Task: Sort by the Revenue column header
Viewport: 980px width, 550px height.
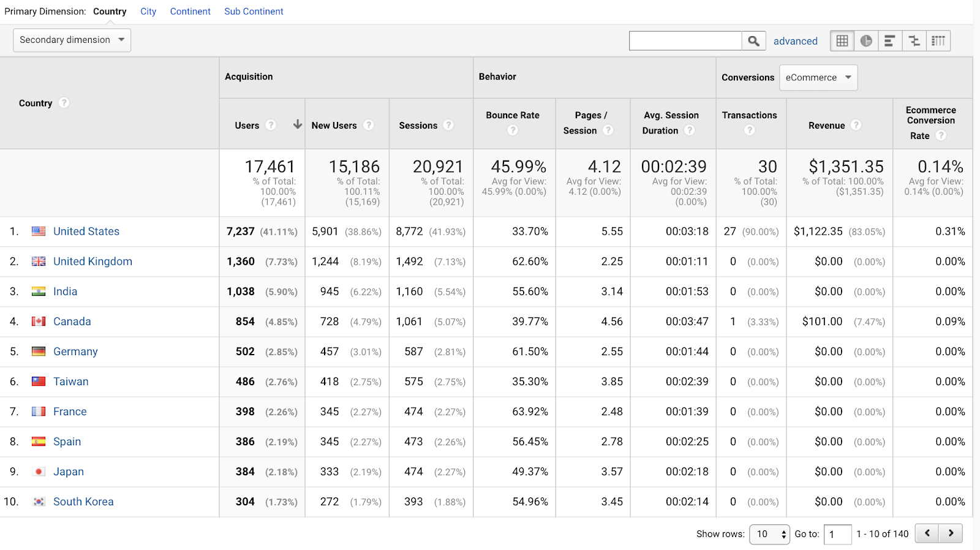Action: (x=826, y=126)
